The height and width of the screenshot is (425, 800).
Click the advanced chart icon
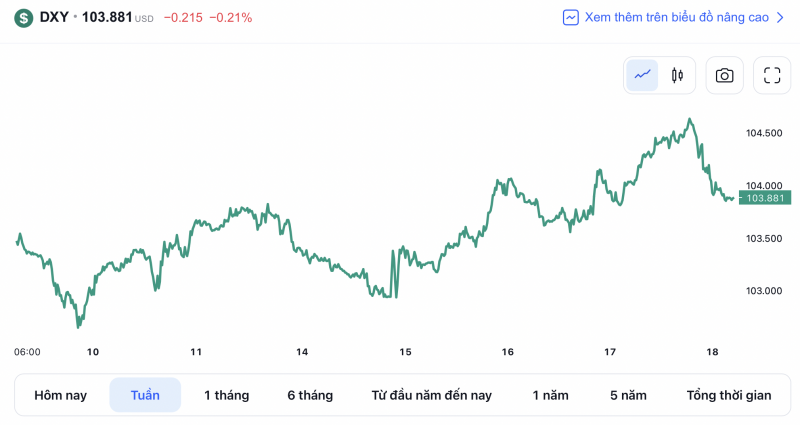(x=571, y=17)
